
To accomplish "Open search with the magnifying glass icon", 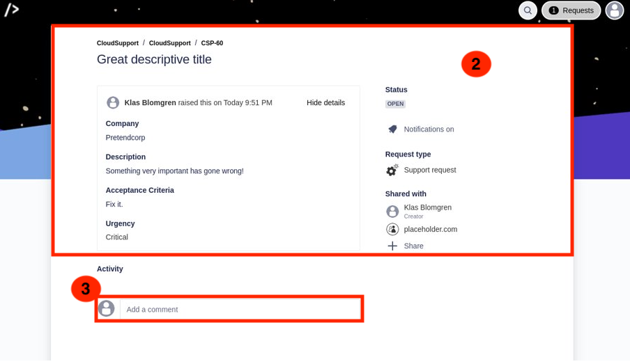I will 528,10.
